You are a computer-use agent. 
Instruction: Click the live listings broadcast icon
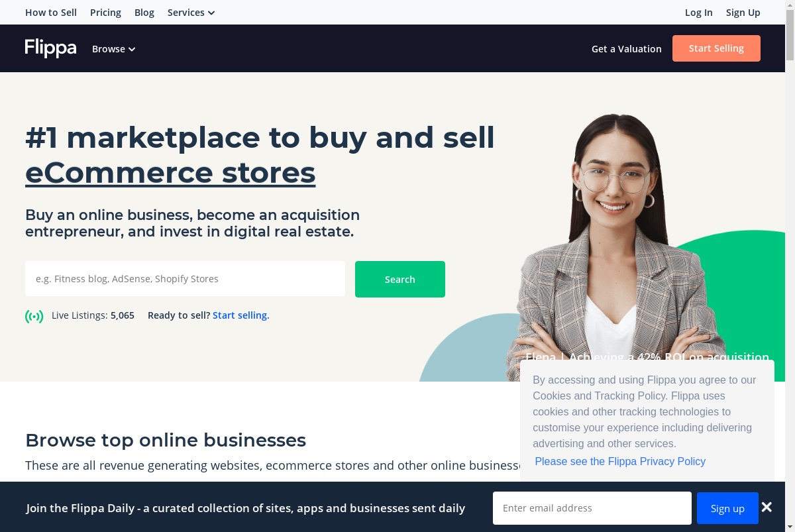point(34,316)
